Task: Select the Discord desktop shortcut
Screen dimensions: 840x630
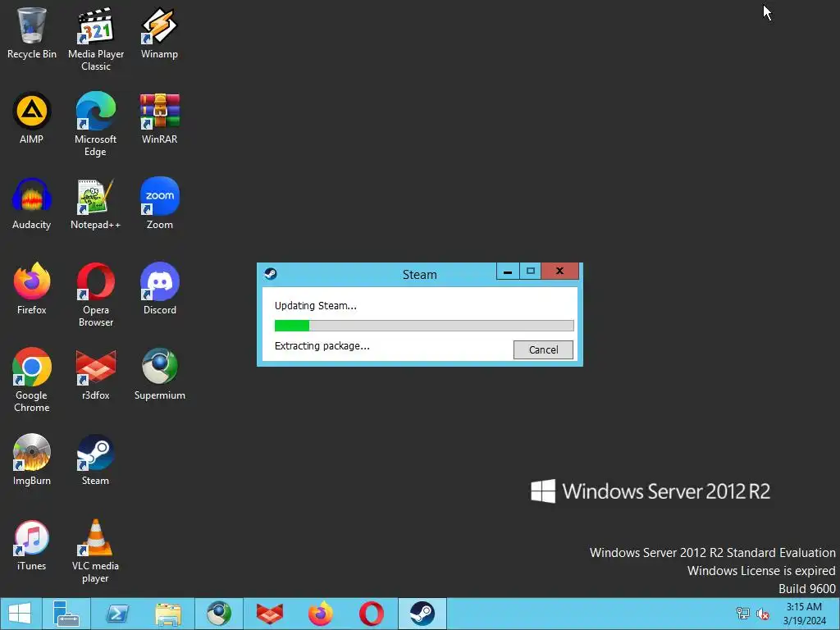Action: point(160,289)
